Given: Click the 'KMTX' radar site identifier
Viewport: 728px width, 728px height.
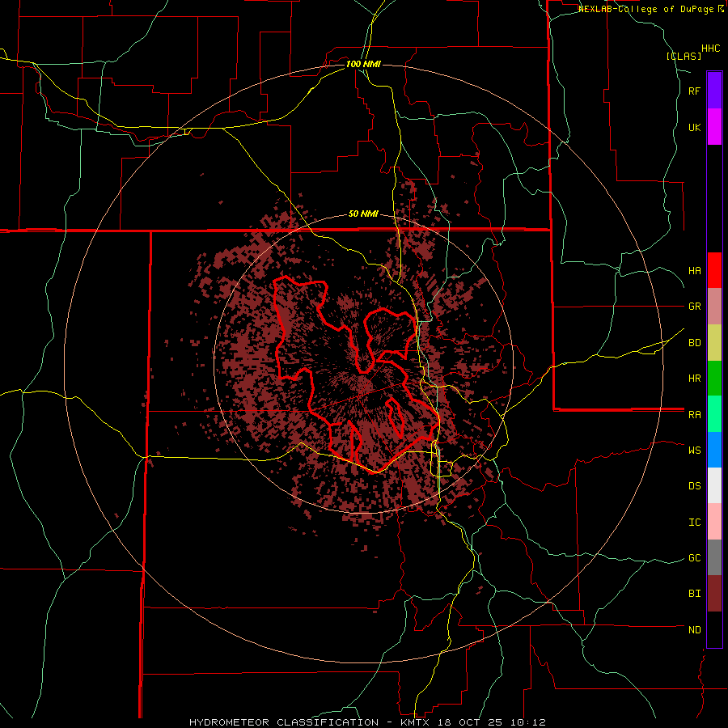Looking at the screenshot, I should pyautogui.click(x=414, y=722).
